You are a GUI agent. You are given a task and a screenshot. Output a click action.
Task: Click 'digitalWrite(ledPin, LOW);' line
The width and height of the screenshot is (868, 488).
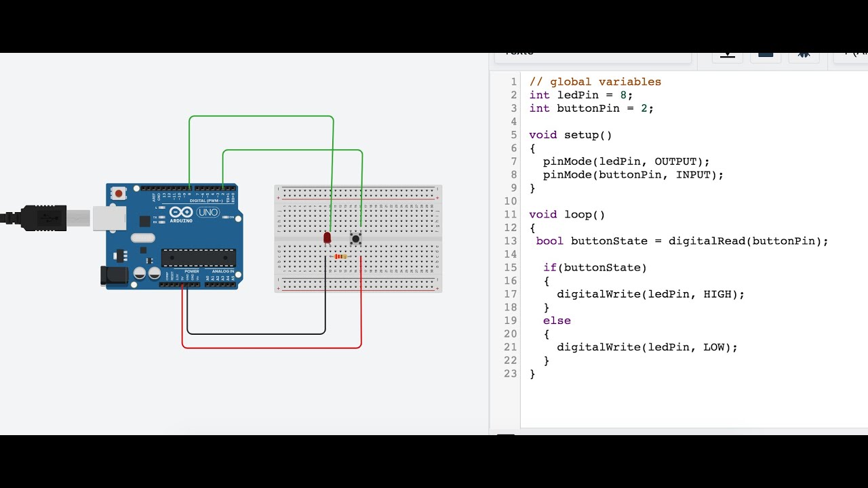point(648,347)
